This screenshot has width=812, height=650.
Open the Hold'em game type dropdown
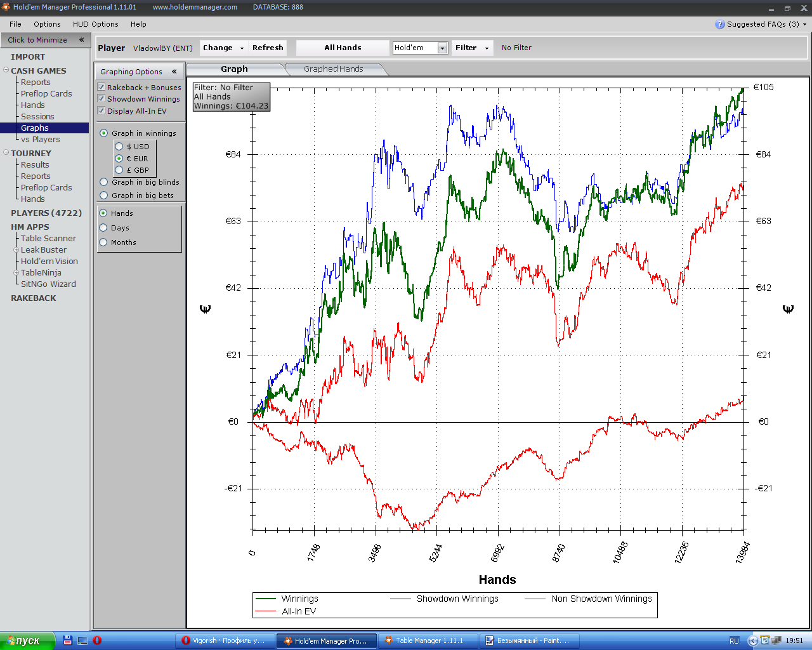[442, 48]
